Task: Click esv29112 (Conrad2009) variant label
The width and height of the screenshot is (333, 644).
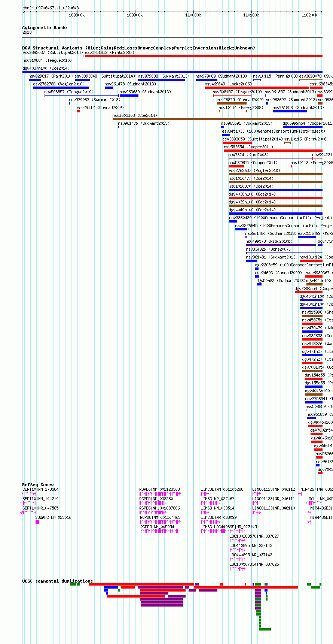Action: coord(100,108)
